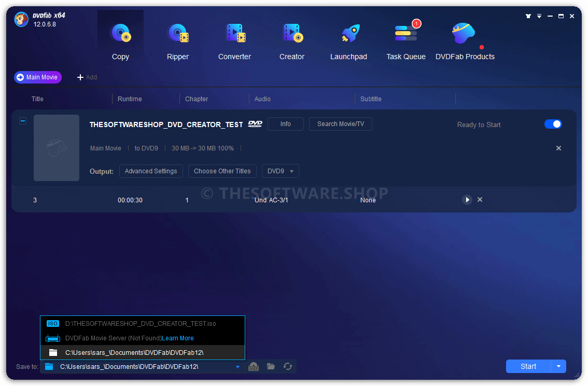Open the Creator module

[x=292, y=42]
